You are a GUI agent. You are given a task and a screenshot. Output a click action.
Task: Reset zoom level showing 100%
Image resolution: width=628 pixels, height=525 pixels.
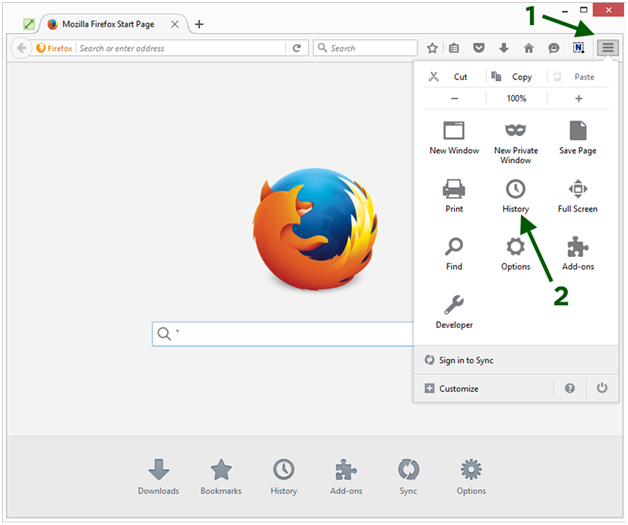click(x=516, y=99)
